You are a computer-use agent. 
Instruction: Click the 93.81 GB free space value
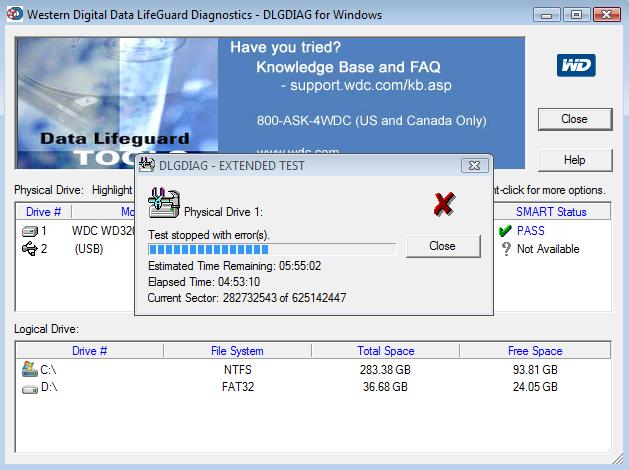click(535, 369)
